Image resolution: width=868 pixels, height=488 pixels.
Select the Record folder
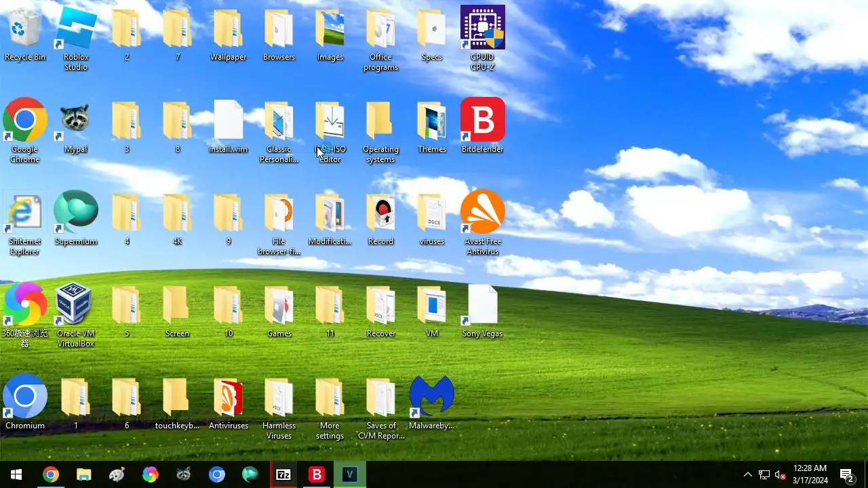[x=381, y=218]
